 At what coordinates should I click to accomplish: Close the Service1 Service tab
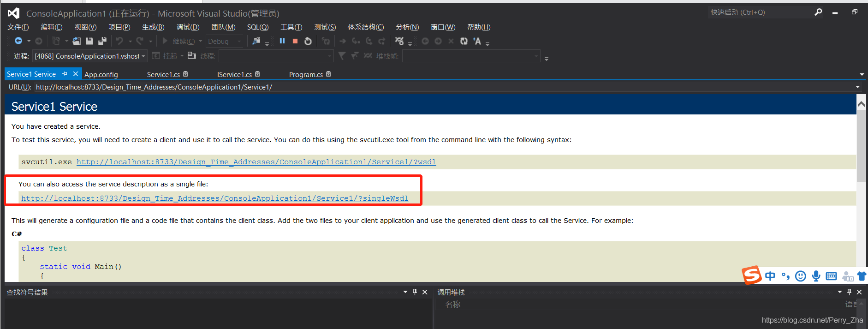[76, 74]
